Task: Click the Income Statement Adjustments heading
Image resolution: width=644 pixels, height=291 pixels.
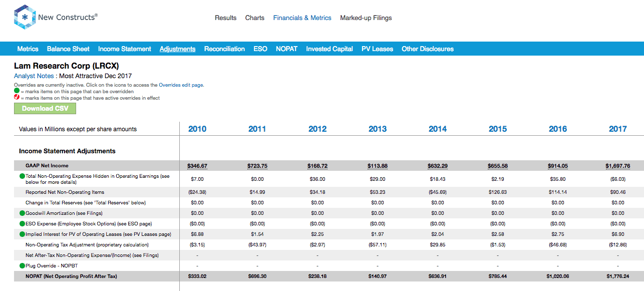Action: 67,151
